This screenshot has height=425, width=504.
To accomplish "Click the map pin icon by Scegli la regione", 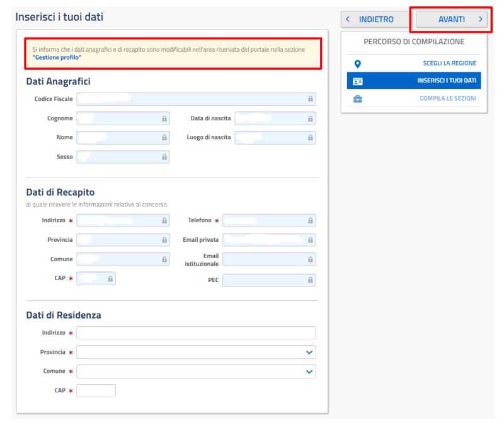I will [357, 64].
